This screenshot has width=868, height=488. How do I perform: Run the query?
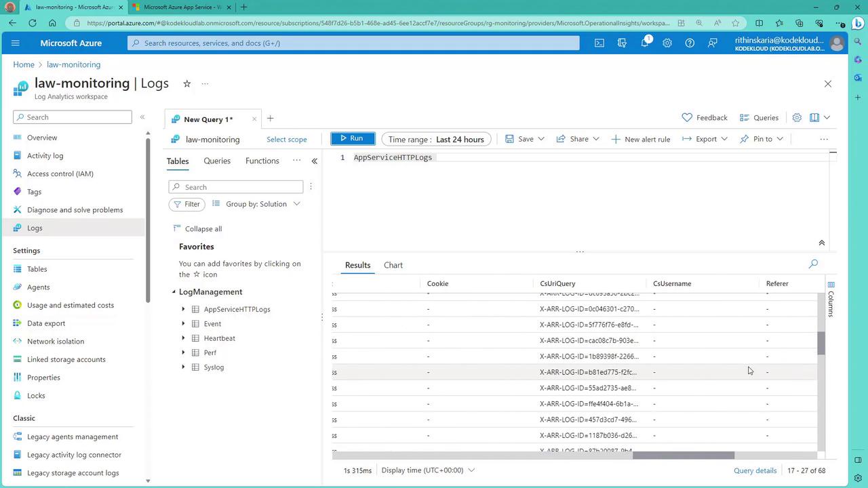click(x=352, y=138)
